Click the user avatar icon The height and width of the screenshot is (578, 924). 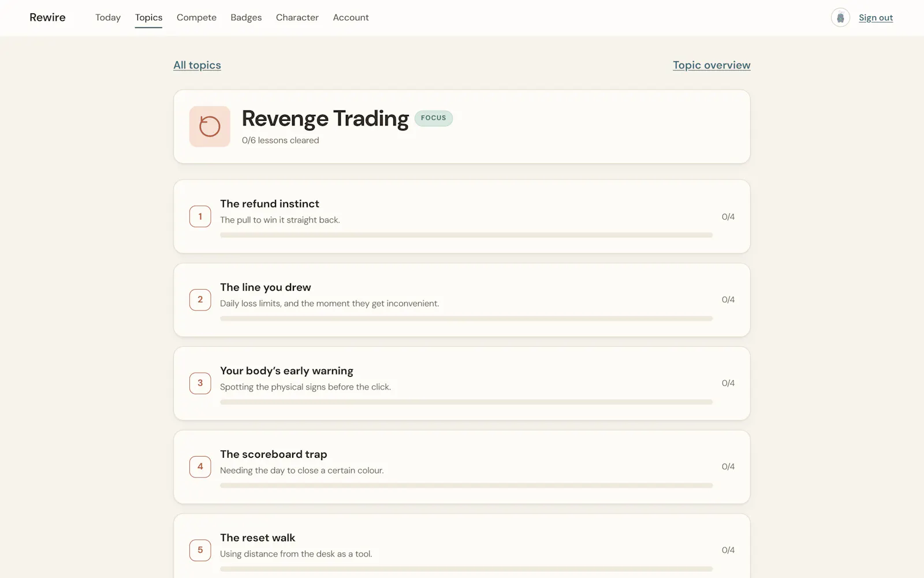(x=840, y=18)
